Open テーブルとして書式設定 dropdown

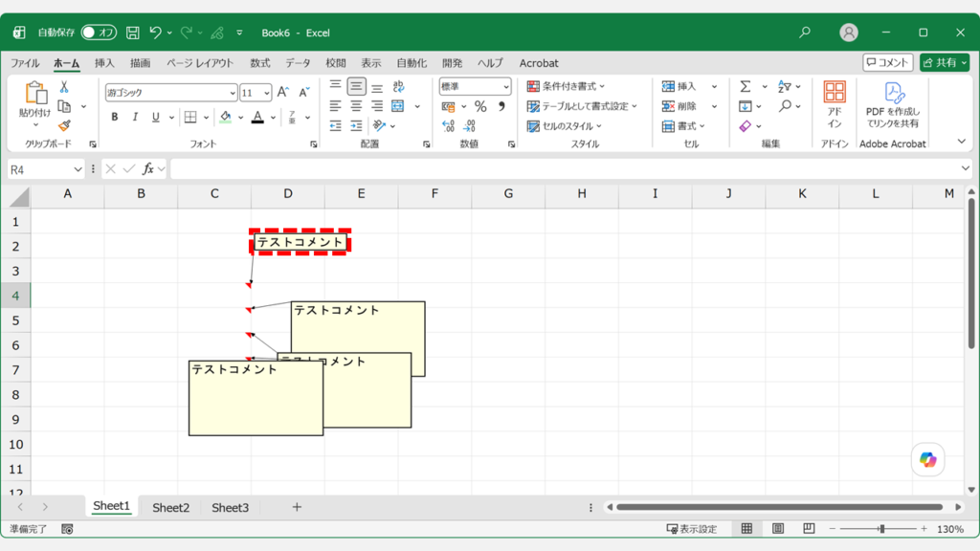(582, 106)
